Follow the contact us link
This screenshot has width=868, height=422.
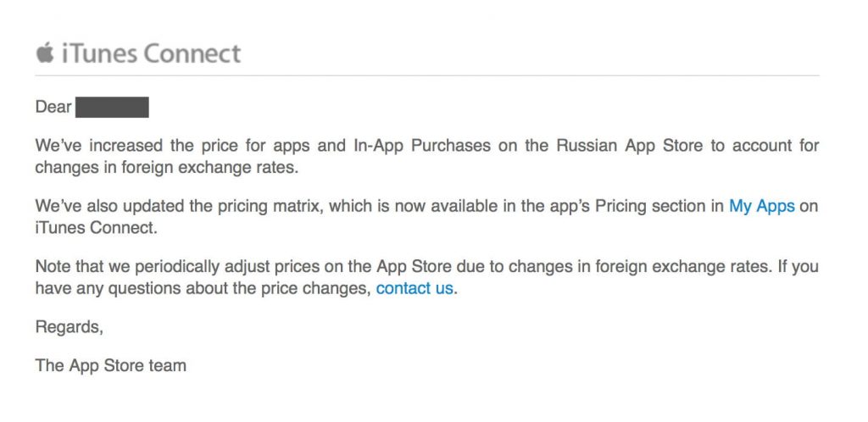pyautogui.click(x=415, y=288)
